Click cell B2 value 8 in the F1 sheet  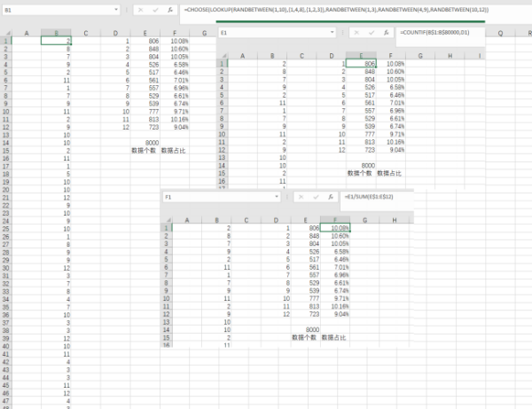click(x=216, y=236)
